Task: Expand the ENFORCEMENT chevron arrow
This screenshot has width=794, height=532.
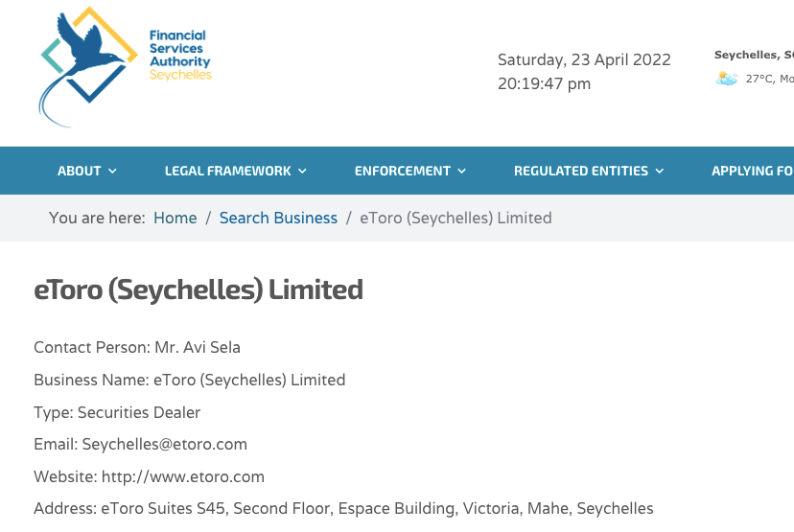Action: coord(462,171)
